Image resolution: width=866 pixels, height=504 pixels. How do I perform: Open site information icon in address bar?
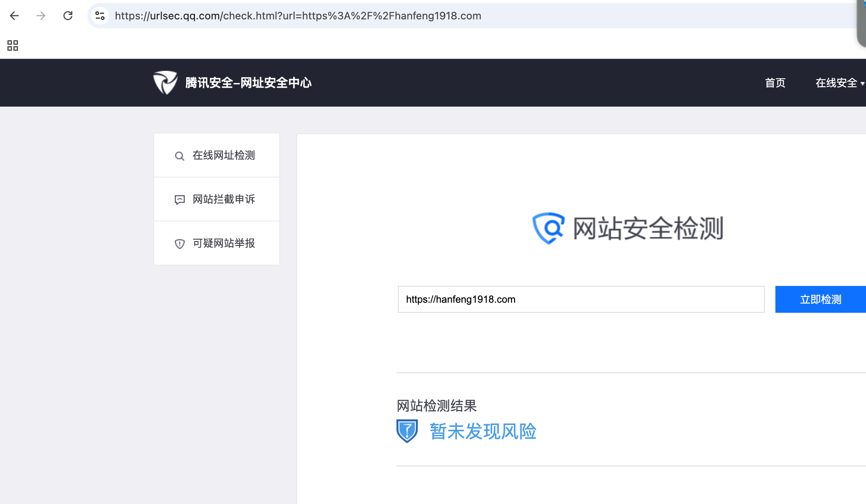point(100,16)
